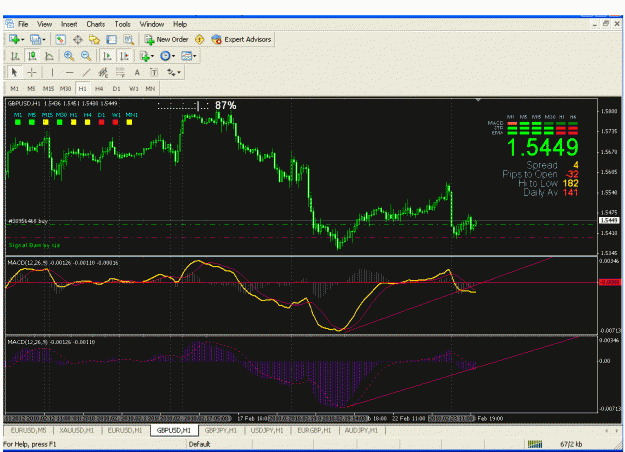Switch chart to line chart style
The width and height of the screenshot is (625, 452).
[x=49, y=56]
